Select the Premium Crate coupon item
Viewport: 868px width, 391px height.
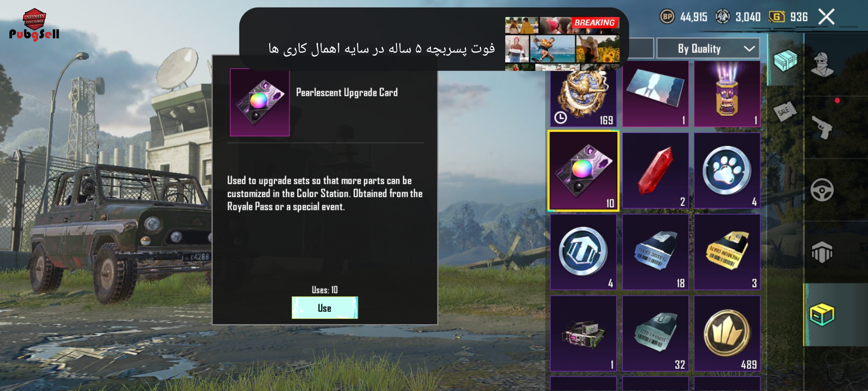coord(727,252)
